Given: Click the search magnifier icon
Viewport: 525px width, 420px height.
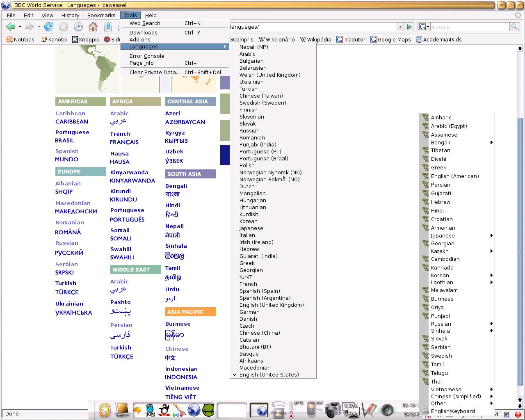Looking at the screenshot, I should (514, 27).
